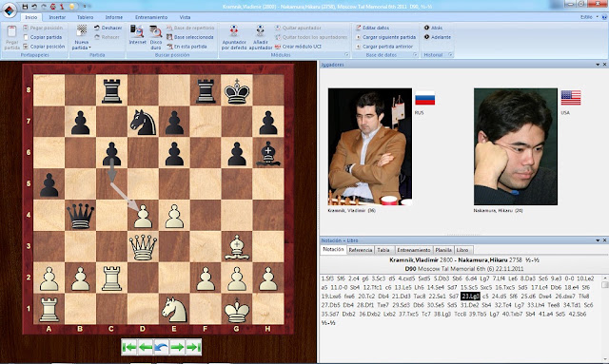Click the red round icon in quick access toolbar

[53, 7]
